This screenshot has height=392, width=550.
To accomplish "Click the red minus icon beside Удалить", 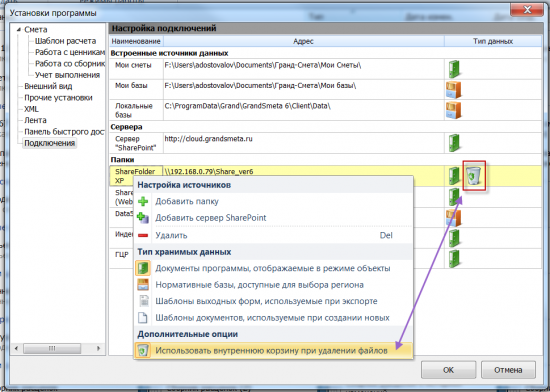I will click(x=143, y=235).
